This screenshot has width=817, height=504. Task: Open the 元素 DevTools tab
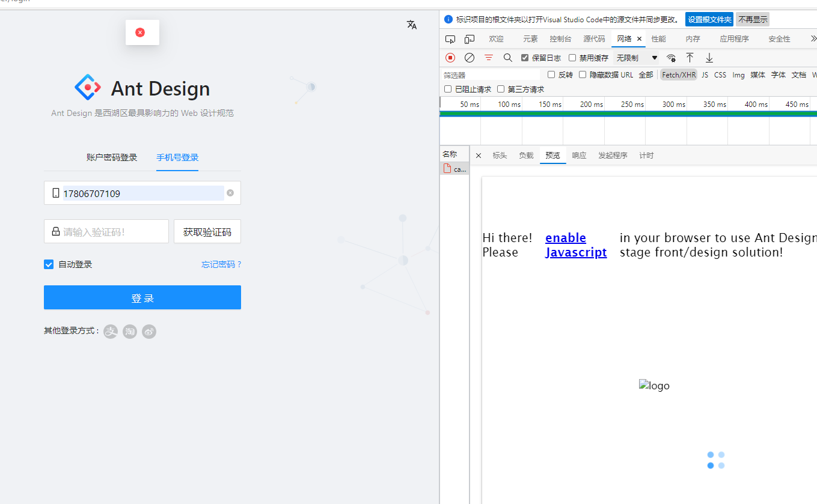coord(530,39)
